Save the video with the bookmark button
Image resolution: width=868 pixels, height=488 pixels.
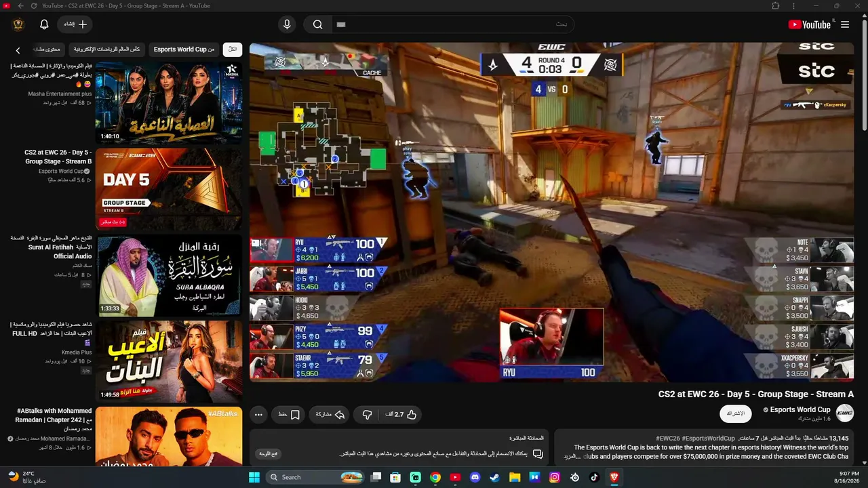coord(289,414)
